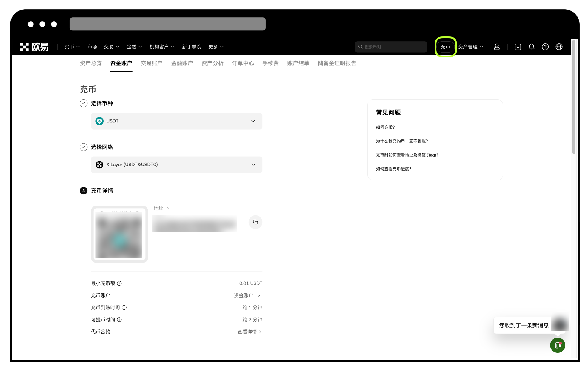This screenshot has width=588, height=371.
Task: Click the download app icon
Action: [x=518, y=47]
